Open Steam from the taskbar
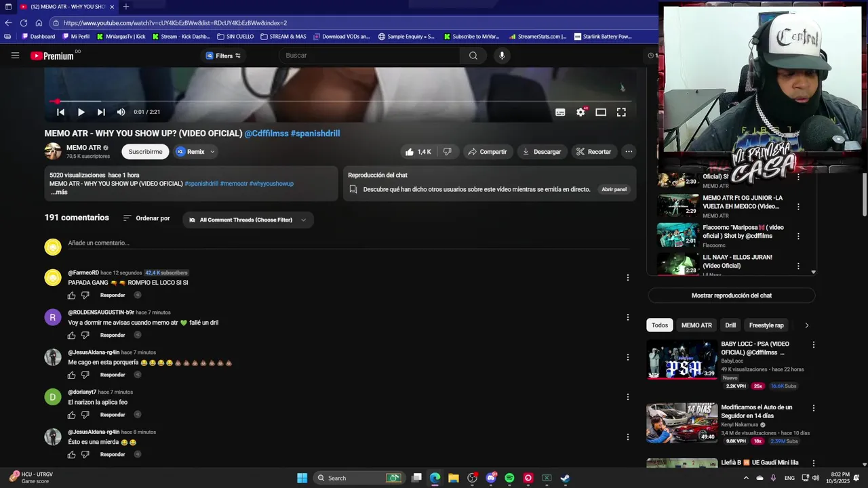 click(x=565, y=478)
